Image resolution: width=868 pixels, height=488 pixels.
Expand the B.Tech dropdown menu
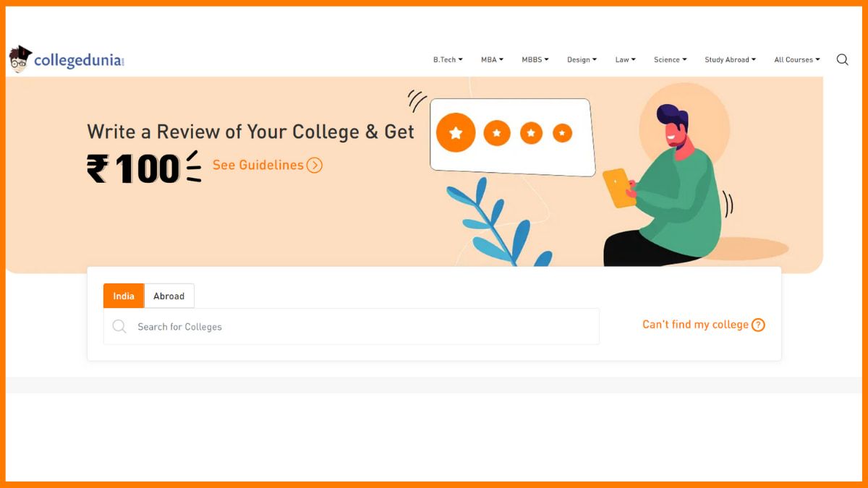click(448, 60)
